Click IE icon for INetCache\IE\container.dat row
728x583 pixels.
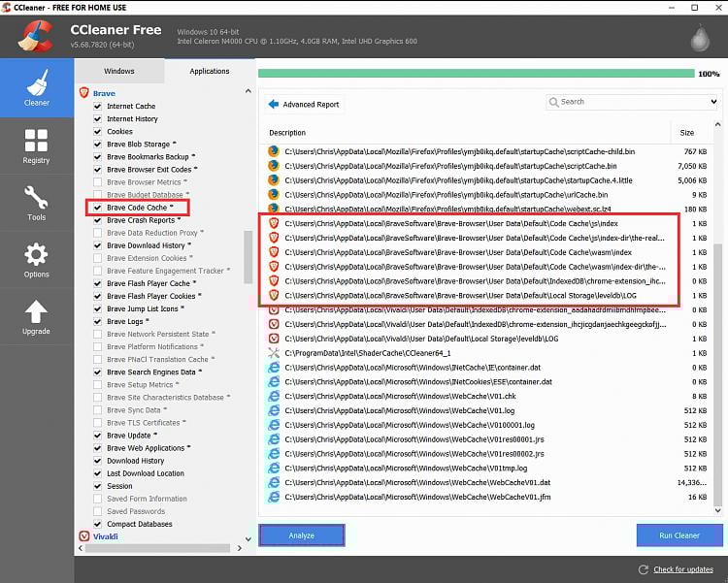point(274,367)
